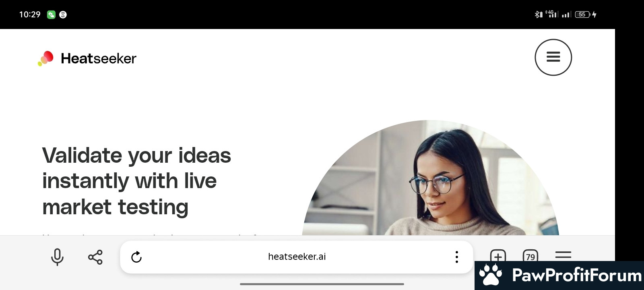Open the three-dot options in address bar
Image resolution: width=644 pixels, height=290 pixels.
(x=456, y=257)
